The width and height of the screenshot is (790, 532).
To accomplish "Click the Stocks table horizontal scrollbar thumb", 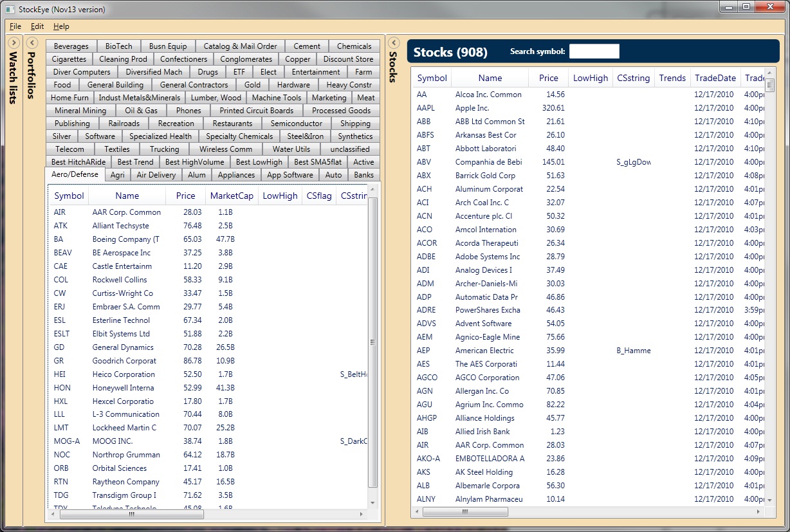I will tap(465, 512).
